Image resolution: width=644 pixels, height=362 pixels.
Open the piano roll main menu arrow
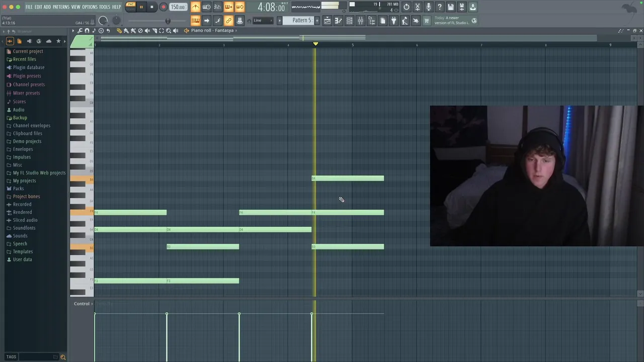pos(73,31)
